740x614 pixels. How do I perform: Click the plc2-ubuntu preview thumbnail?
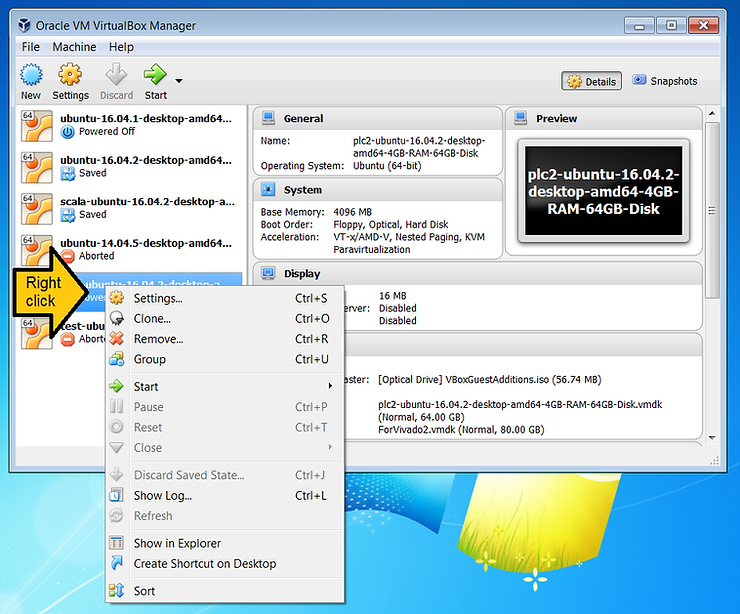tap(604, 191)
